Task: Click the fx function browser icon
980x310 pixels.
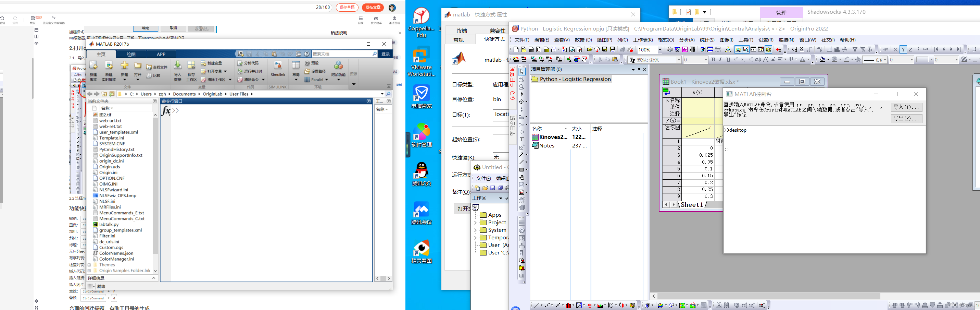Action: pos(166,110)
